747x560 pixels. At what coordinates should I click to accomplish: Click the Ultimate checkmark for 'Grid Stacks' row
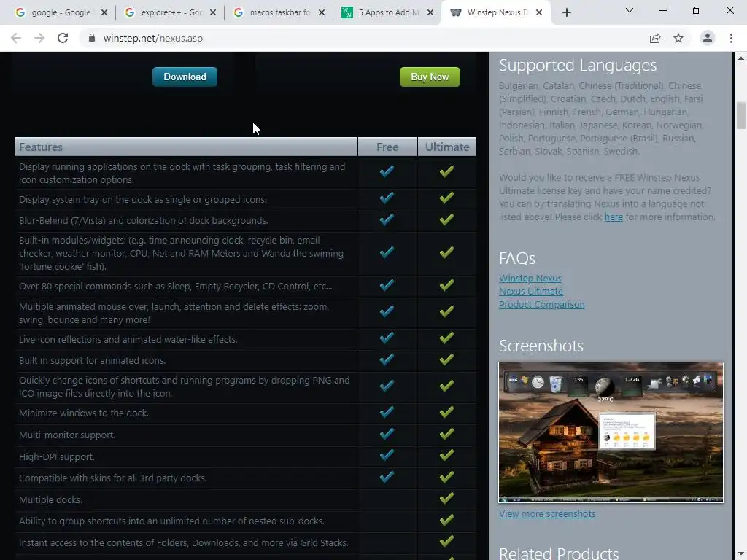[446, 542]
